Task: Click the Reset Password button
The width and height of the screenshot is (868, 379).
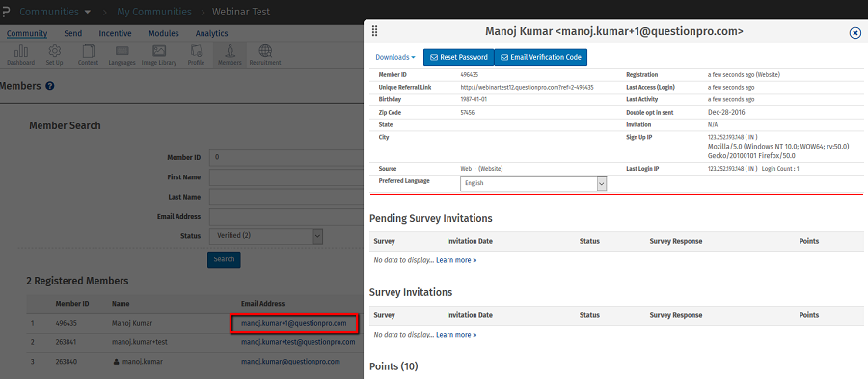Action: 459,57
